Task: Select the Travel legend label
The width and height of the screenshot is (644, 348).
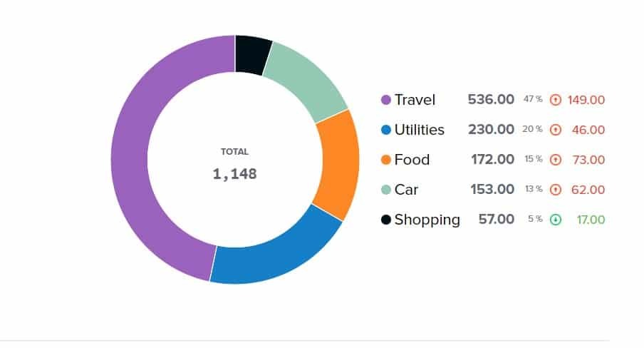Action: pyautogui.click(x=415, y=100)
